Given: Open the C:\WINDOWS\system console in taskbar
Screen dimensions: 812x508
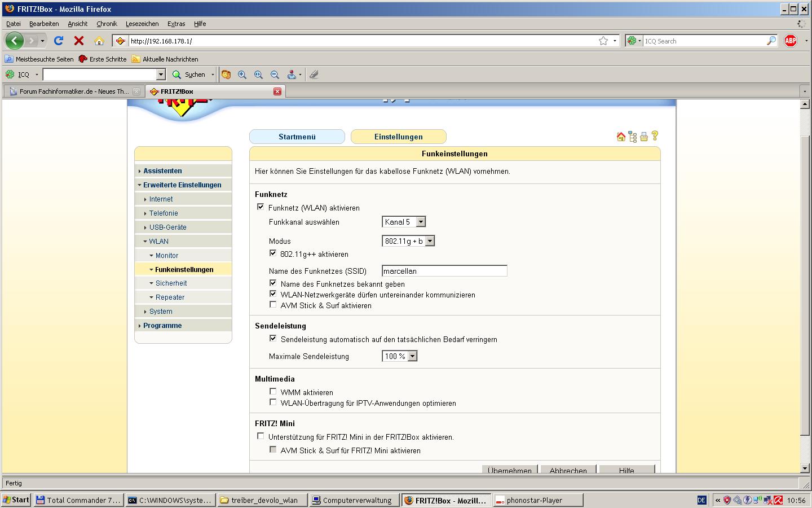Looking at the screenshot, I should pos(170,500).
